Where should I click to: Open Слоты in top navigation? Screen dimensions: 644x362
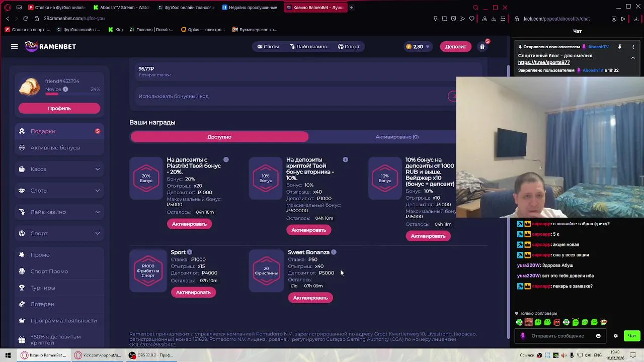[x=268, y=47]
